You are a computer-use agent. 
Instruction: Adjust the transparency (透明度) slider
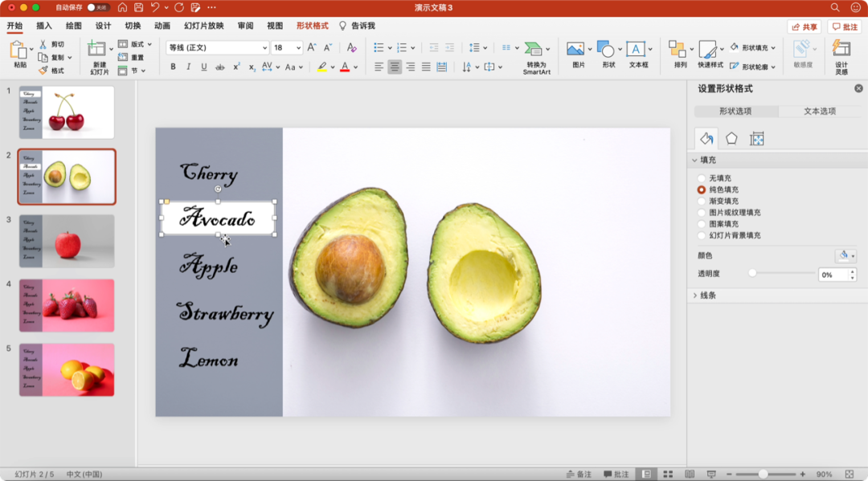pos(751,273)
